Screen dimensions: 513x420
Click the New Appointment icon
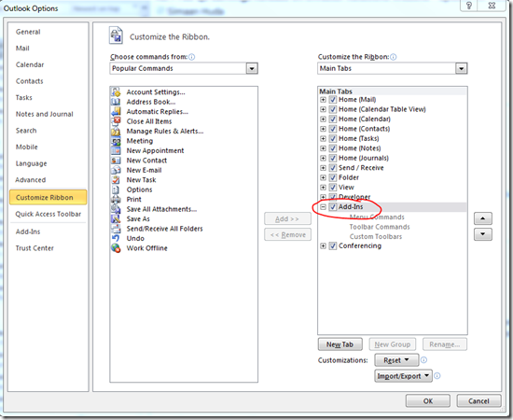pos(116,150)
